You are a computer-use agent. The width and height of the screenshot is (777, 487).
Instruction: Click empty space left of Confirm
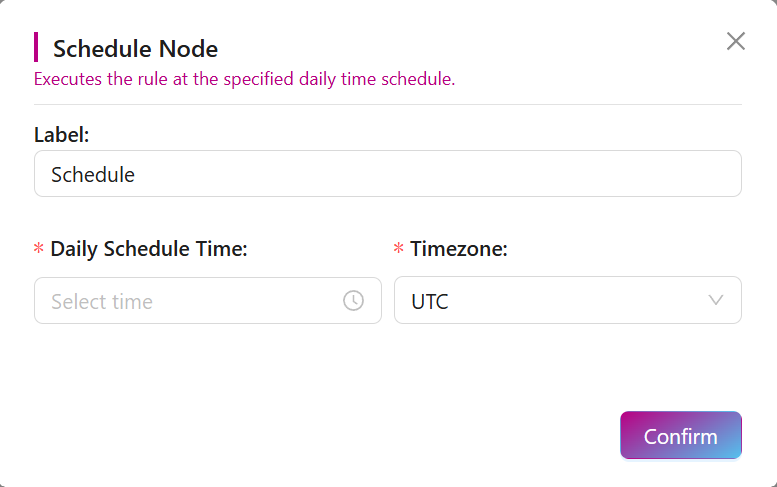pyautogui.click(x=400, y=436)
